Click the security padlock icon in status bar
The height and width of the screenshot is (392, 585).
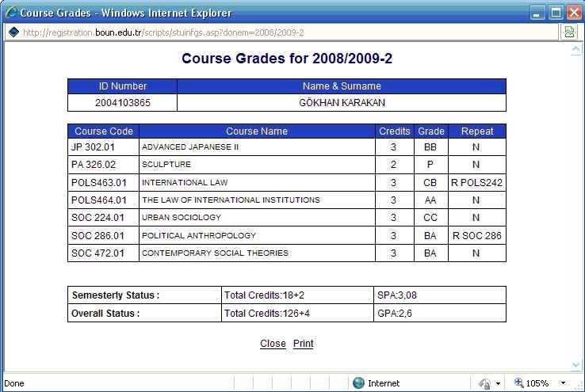click(x=484, y=383)
